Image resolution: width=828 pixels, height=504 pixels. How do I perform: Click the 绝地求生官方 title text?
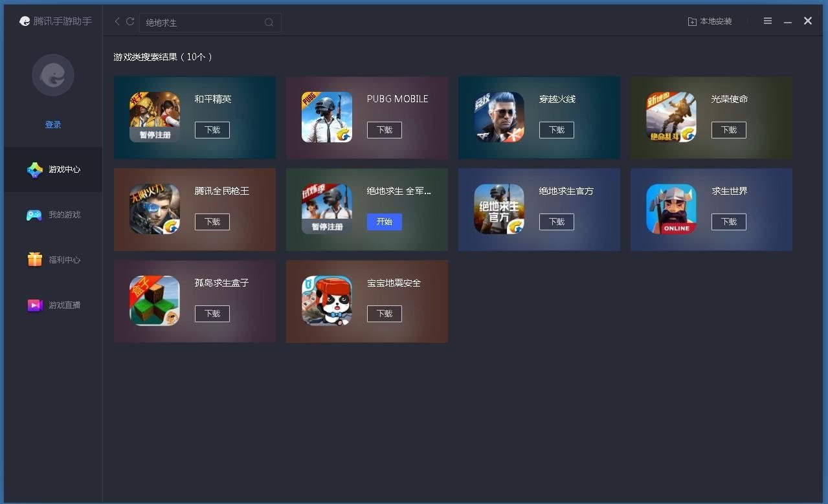[x=566, y=191]
